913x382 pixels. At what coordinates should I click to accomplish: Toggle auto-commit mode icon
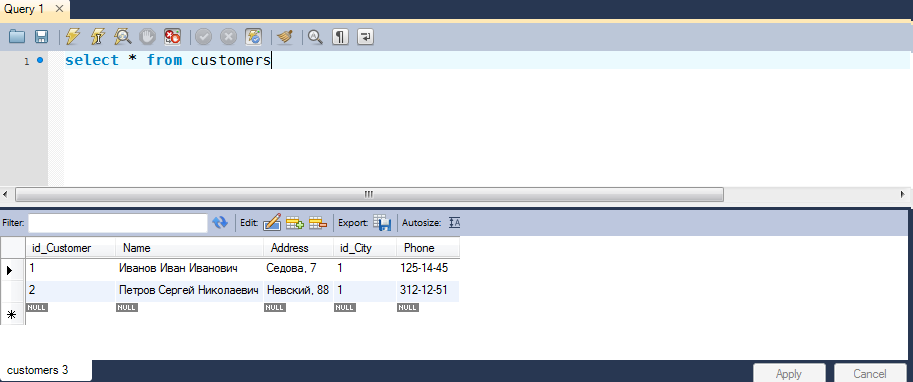[x=253, y=37]
